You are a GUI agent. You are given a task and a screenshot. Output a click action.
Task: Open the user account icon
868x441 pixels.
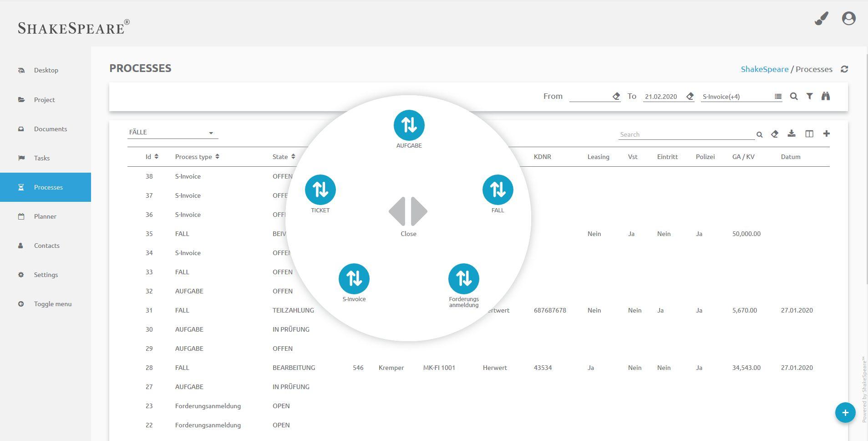(849, 19)
